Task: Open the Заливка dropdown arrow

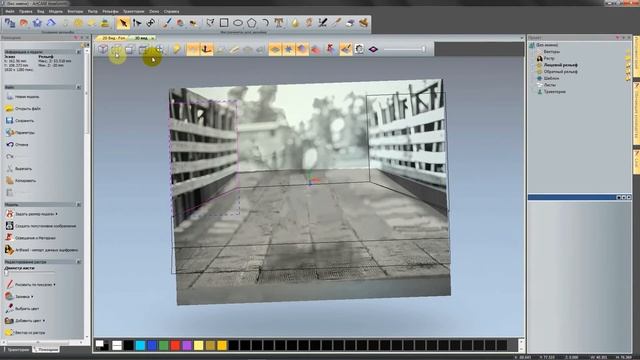Action: [32, 297]
